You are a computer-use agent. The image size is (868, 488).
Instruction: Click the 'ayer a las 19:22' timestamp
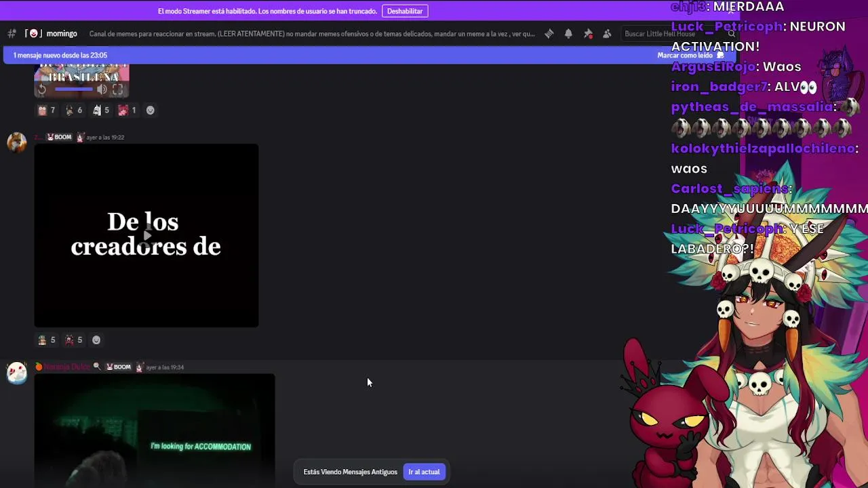click(x=105, y=137)
